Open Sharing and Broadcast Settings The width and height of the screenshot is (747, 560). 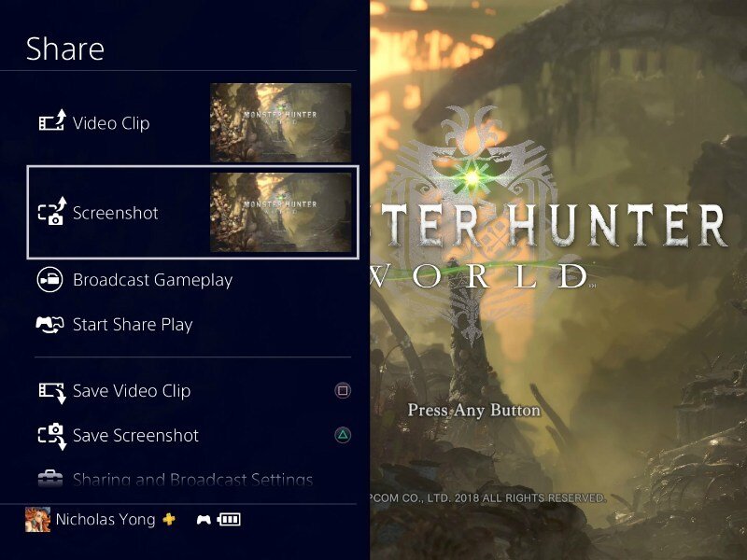192,479
